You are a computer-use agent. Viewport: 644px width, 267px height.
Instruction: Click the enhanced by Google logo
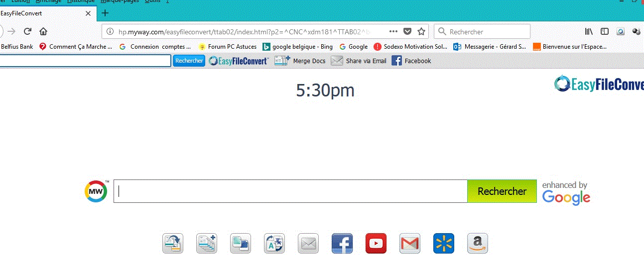coord(566,193)
